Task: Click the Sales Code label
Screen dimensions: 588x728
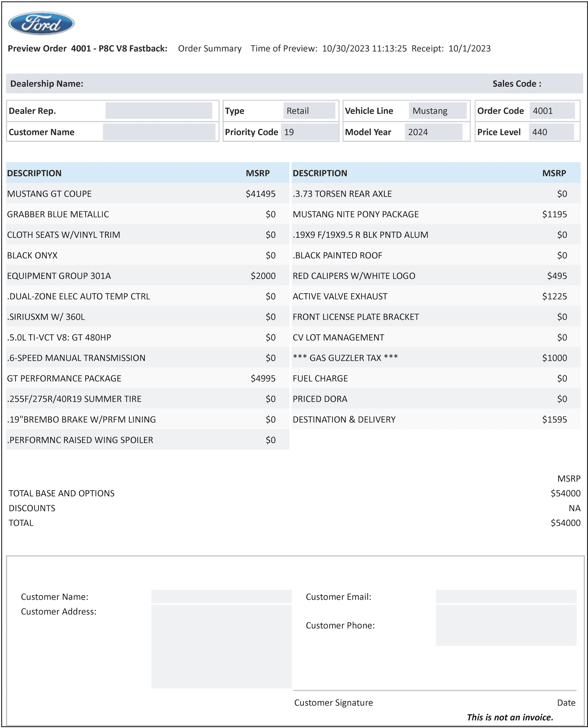Action: (517, 84)
